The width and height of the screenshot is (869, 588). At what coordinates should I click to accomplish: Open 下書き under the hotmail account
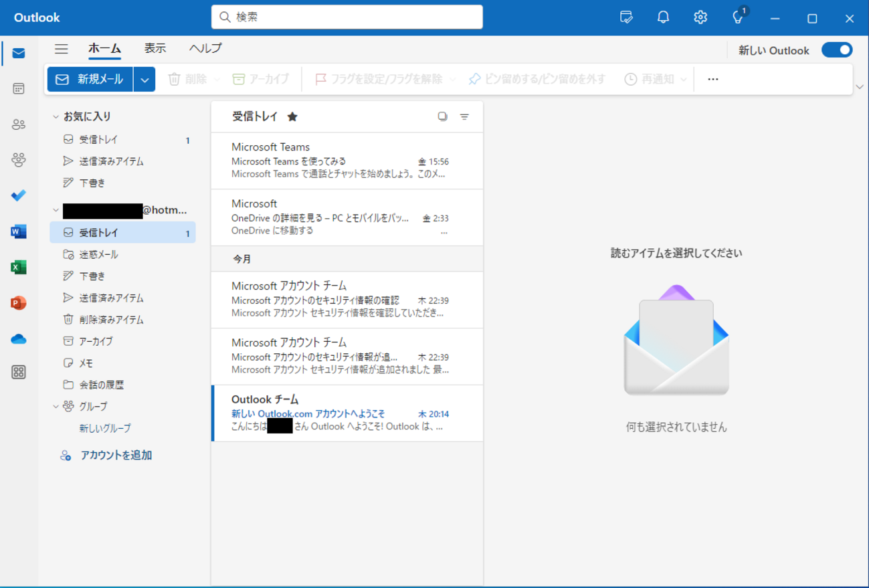click(123, 276)
